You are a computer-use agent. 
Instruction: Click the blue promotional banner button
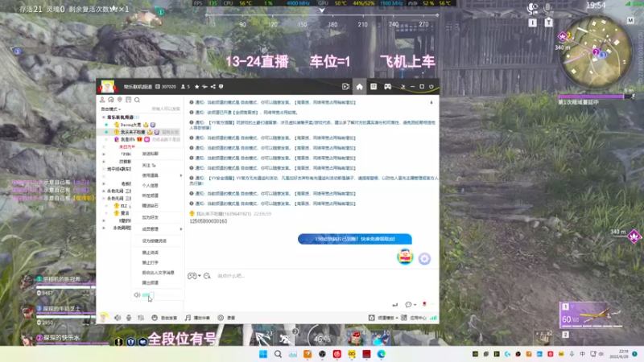[355, 239]
